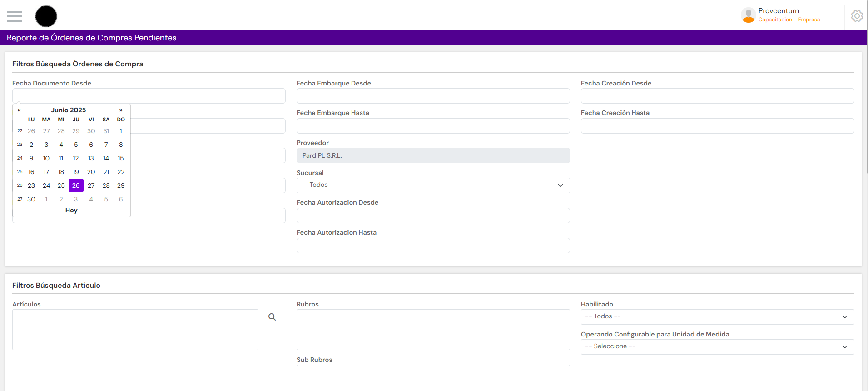Click the Fecha Autorizacion Hasta label
Image resolution: width=868 pixels, height=391 pixels.
click(337, 232)
